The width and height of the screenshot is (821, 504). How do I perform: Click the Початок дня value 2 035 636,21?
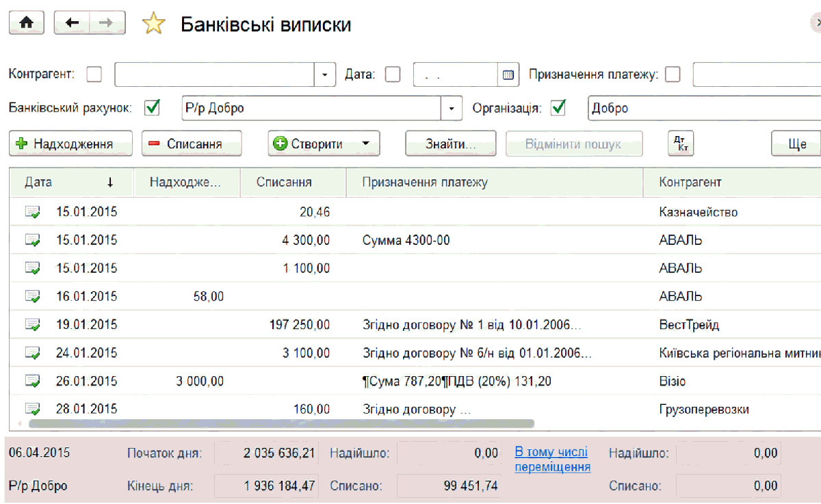268,453
